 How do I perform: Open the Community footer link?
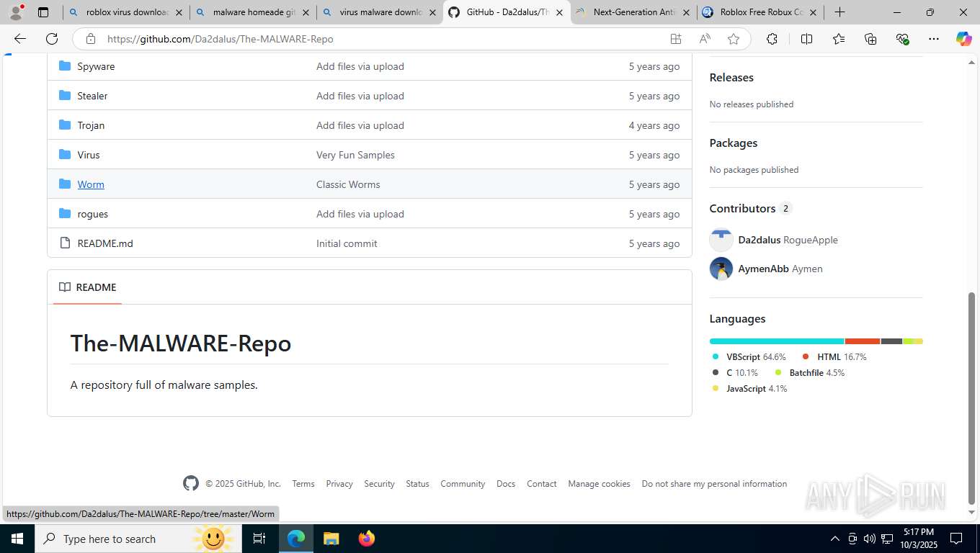click(x=463, y=484)
